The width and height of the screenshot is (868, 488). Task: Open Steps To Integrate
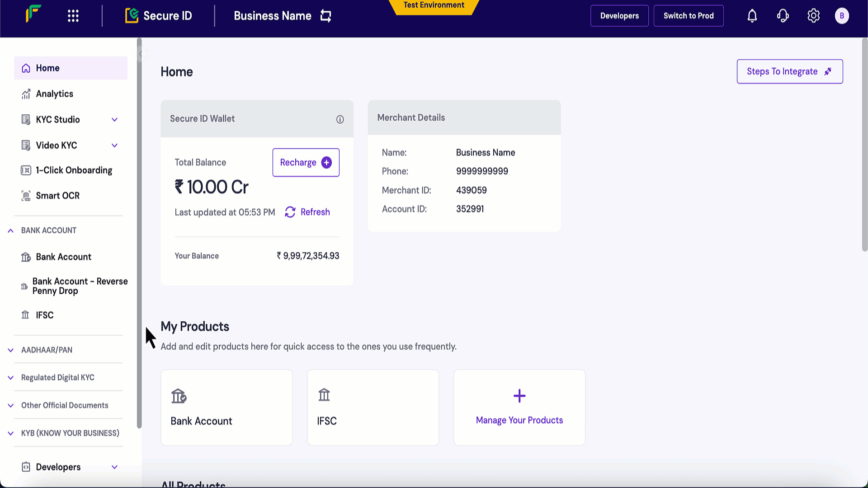[789, 71]
